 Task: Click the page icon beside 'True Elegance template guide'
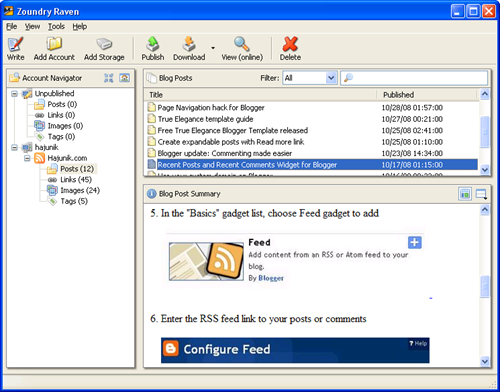[x=152, y=119]
